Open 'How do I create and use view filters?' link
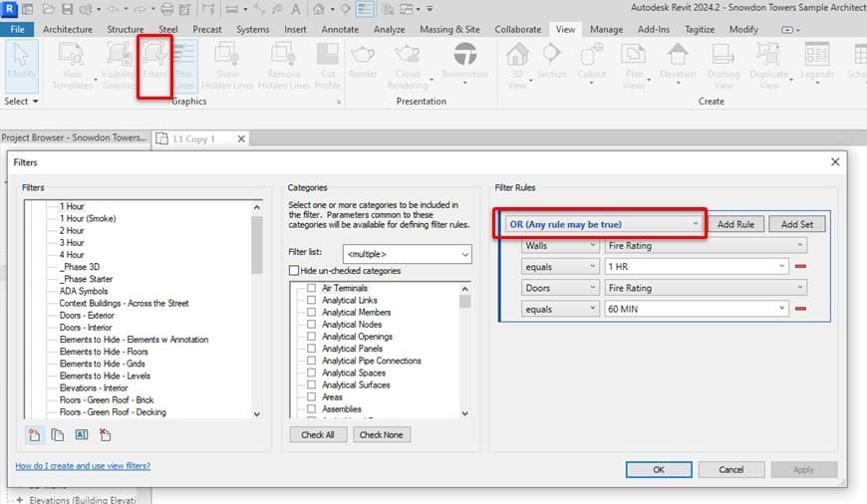867x504 pixels. pyautogui.click(x=83, y=466)
